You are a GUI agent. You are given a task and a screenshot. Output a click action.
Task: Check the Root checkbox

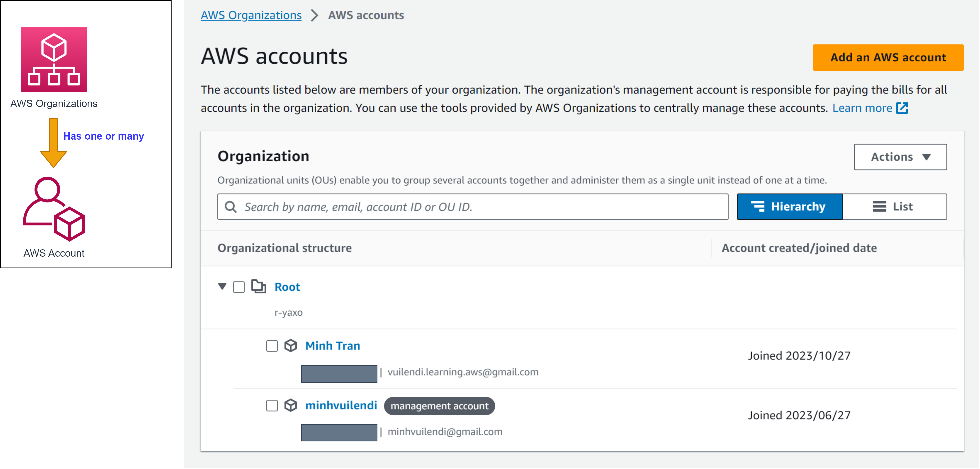239,287
